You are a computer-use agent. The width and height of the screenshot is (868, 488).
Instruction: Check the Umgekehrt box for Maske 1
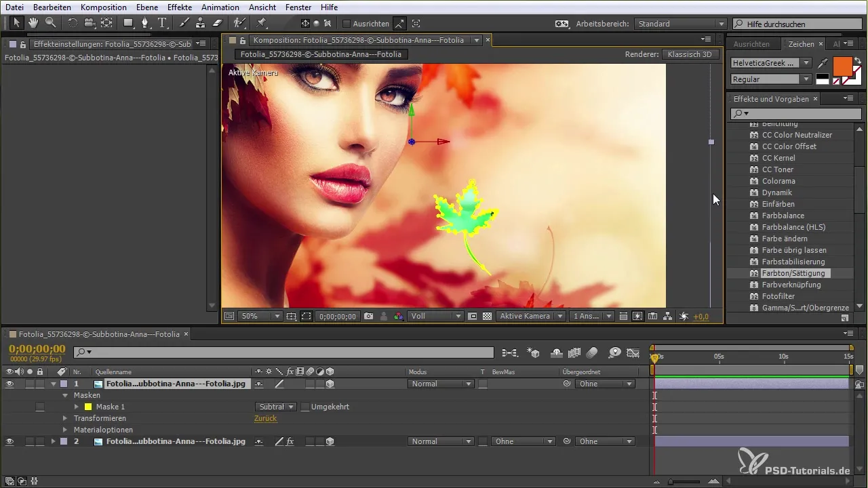click(305, 407)
